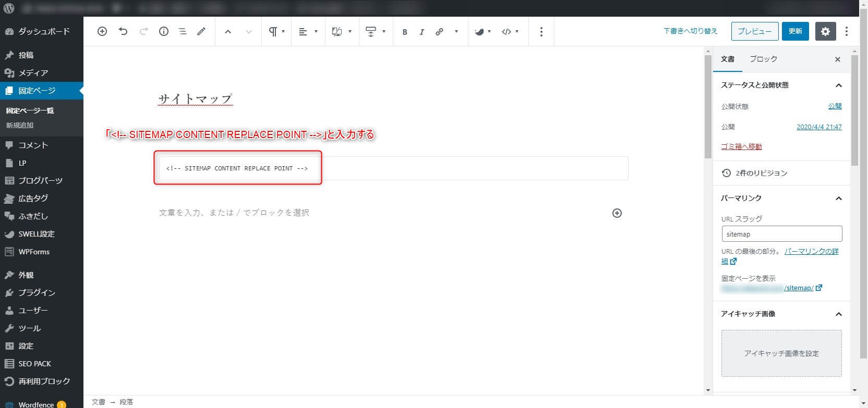Switch to the ブロック tab

763,59
